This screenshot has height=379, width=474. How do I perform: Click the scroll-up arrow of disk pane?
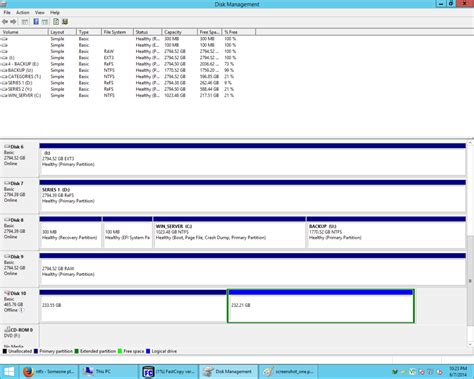click(x=470, y=143)
